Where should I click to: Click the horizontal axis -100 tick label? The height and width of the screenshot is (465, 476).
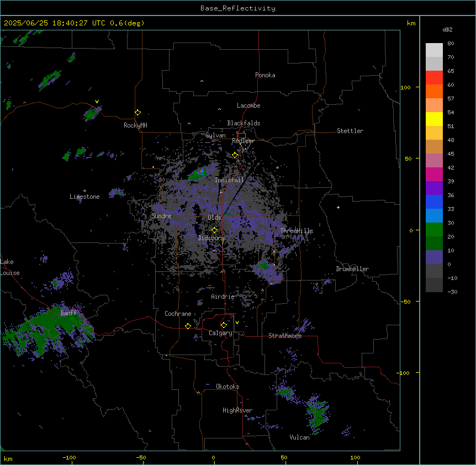pyautogui.click(x=69, y=457)
